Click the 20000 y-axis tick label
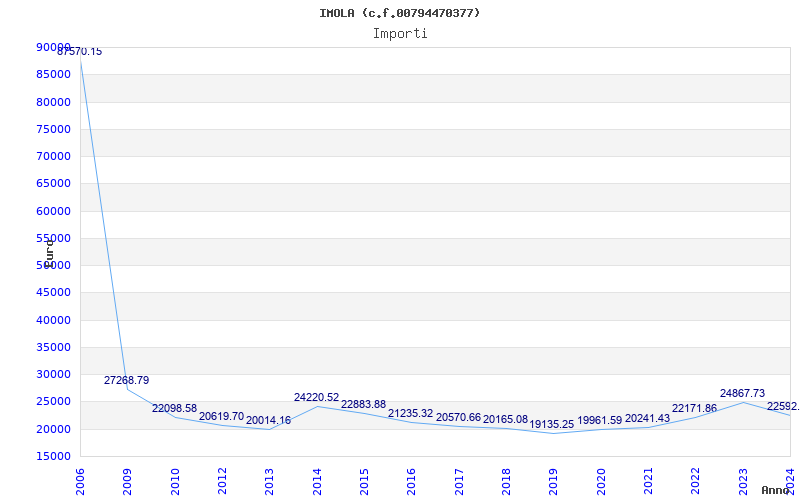 [x=54, y=429]
